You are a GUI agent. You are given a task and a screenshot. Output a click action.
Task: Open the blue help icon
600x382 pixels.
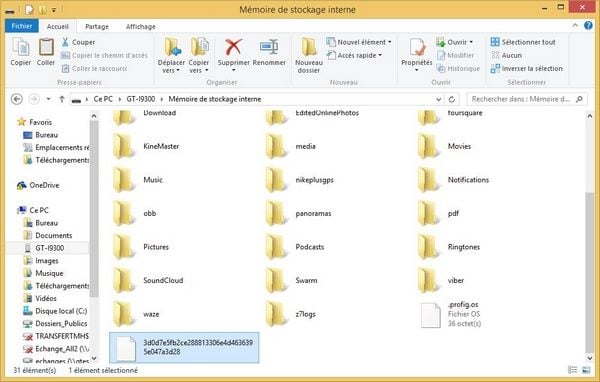tap(588, 26)
